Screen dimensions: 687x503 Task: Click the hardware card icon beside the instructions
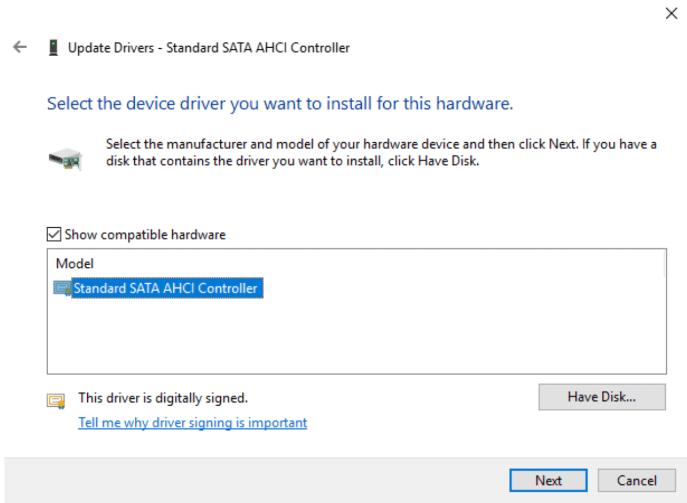pyautogui.click(x=66, y=158)
